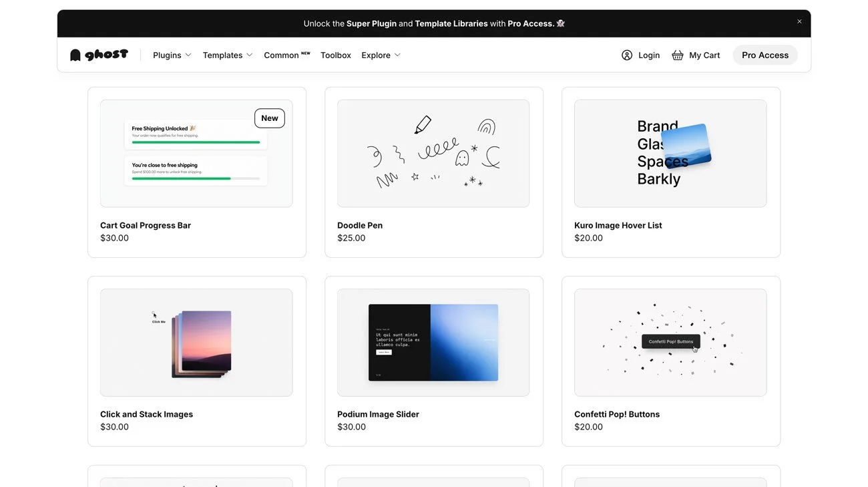
Task: Click the Doodle Pen title
Action: click(360, 226)
